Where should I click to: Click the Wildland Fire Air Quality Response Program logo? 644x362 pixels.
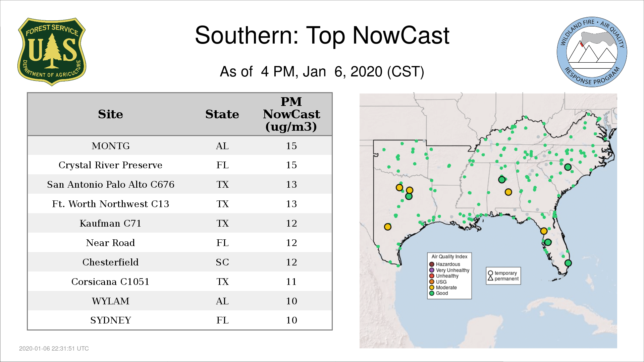[x=592, y=52]
